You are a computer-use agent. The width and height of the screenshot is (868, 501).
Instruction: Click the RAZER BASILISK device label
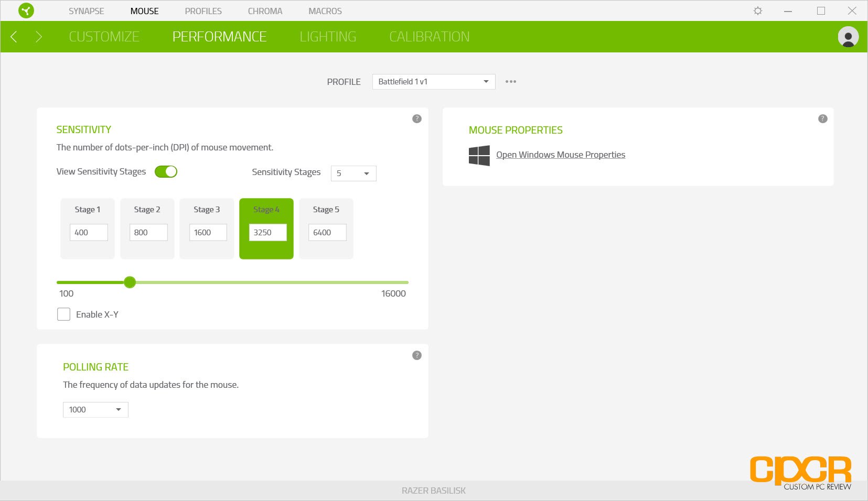(434, 491)
